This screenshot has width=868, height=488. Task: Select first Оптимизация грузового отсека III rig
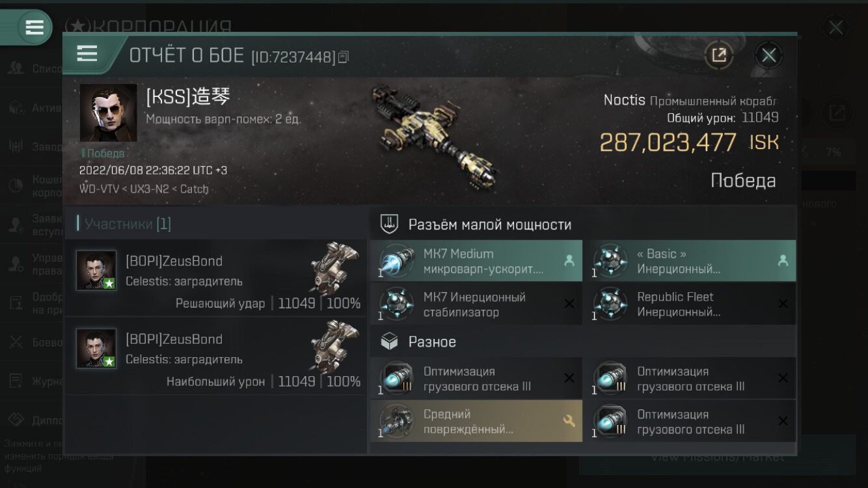(x=476, y=379)
